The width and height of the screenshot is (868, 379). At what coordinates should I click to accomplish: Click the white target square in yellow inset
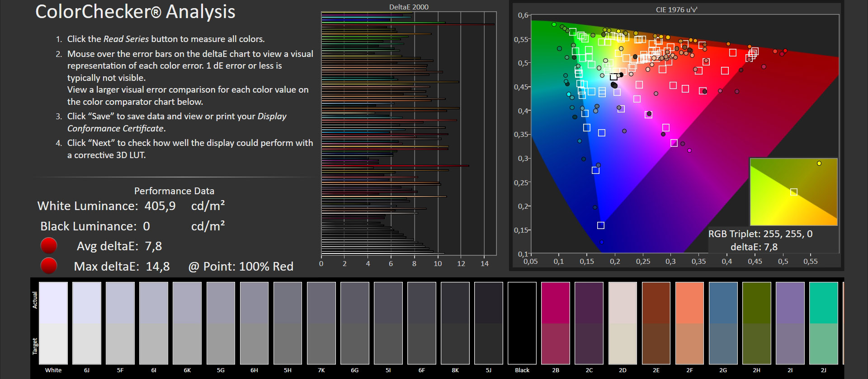[x=793, y=192]
